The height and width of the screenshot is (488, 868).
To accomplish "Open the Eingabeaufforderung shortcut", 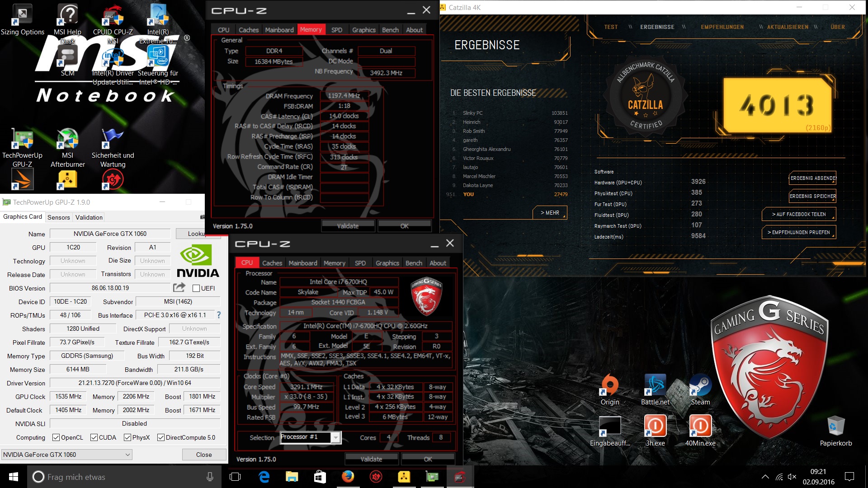I will coord(610,431).
